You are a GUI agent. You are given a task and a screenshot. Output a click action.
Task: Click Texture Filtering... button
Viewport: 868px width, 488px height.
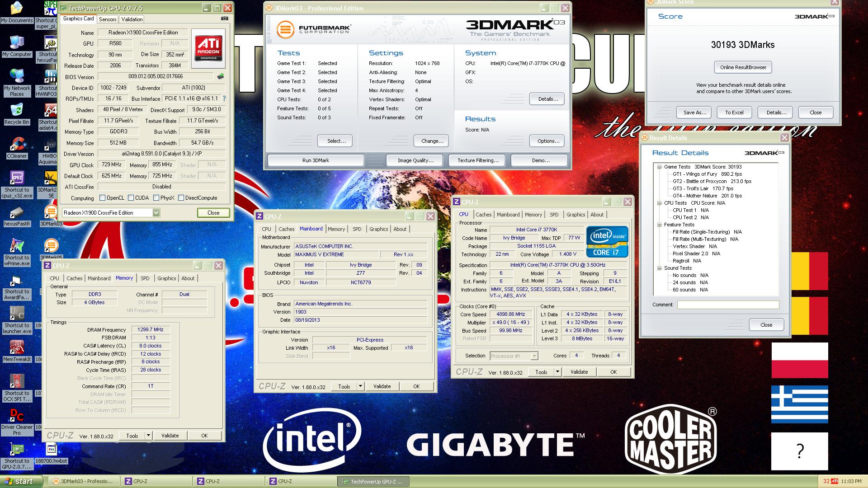pos(478,160)
